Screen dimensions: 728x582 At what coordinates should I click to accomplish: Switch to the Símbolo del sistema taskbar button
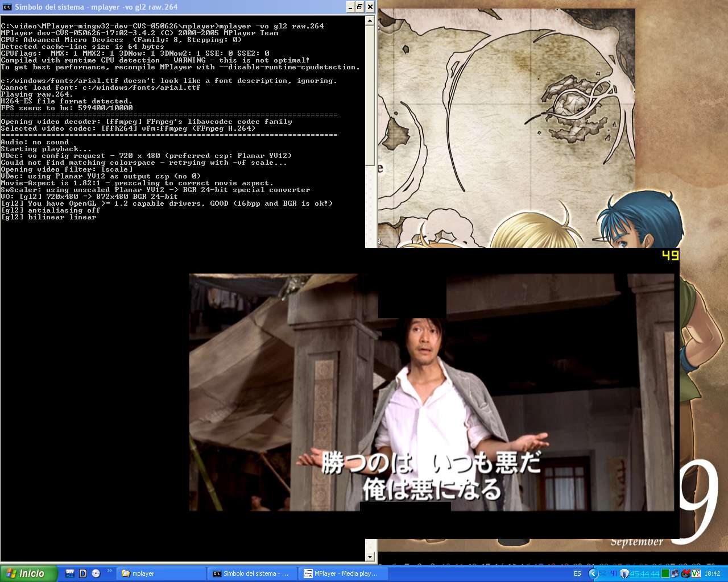point(253,574)
